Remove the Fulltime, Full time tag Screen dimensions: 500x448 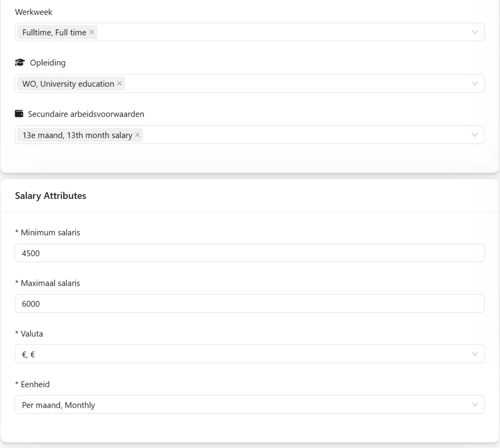point(92,32)
